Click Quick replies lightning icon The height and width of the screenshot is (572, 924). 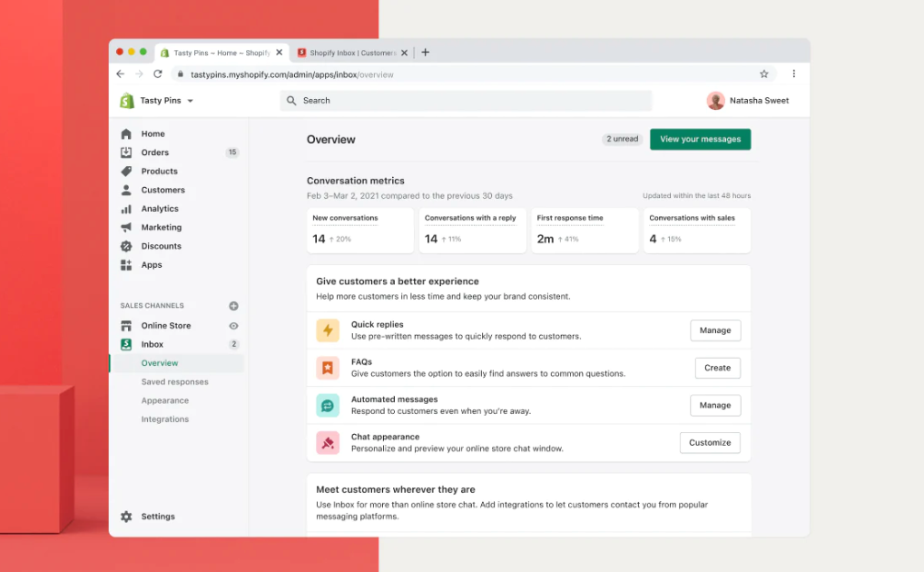328,330
